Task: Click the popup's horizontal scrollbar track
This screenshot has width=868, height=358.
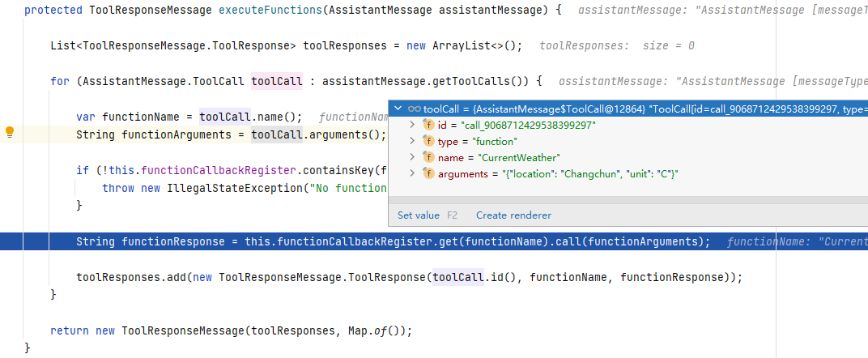Action: 628,200
